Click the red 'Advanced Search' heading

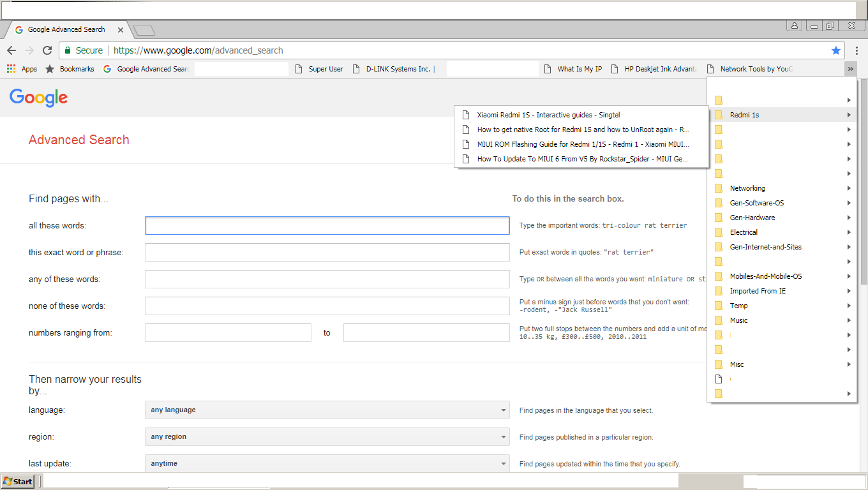click(x=79, y=140)
